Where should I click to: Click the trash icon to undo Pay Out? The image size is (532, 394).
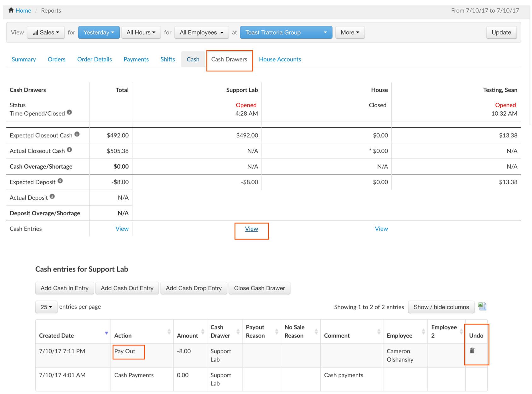coord(472,351)
